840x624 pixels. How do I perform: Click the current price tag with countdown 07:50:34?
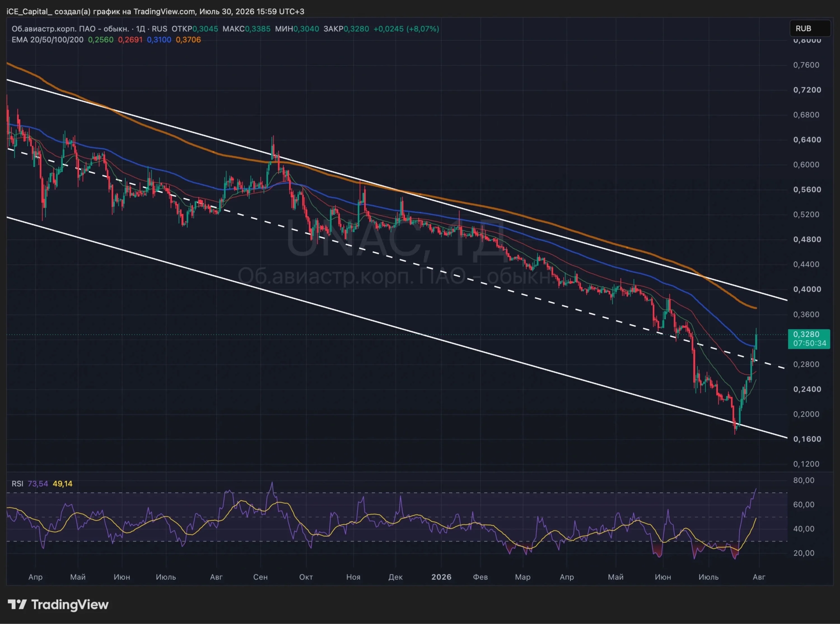coord(809,339)
